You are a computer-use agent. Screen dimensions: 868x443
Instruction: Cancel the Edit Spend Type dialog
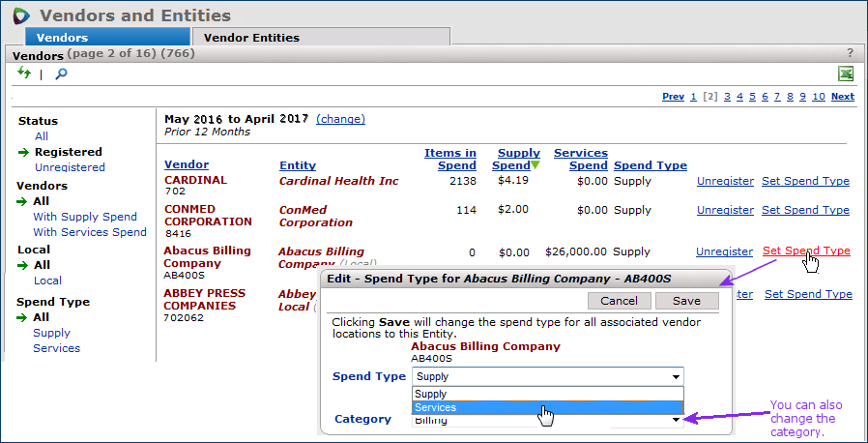point(620,301)
